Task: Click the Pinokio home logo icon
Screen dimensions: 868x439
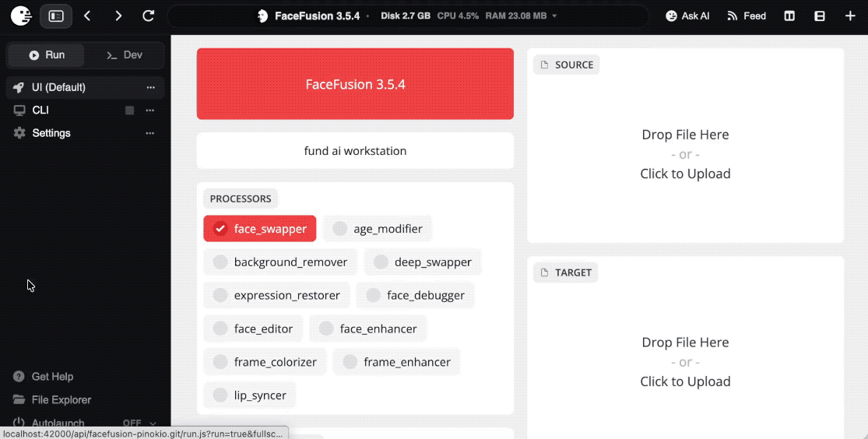Action: click(x=21, y=16)
